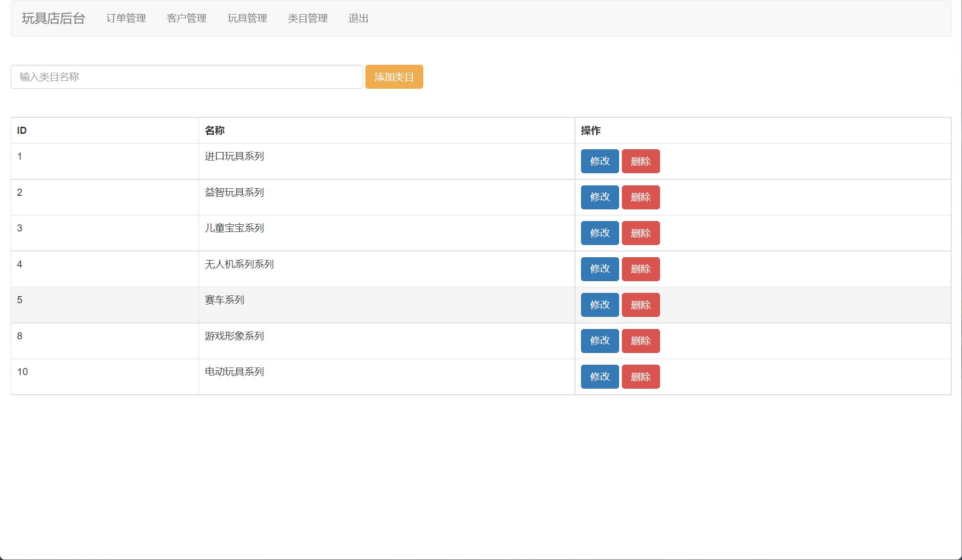Viewport: 962px width, 560px height.
Task: Open 类目管理 from the navigation bar
Action: click(x=308, y=19)
